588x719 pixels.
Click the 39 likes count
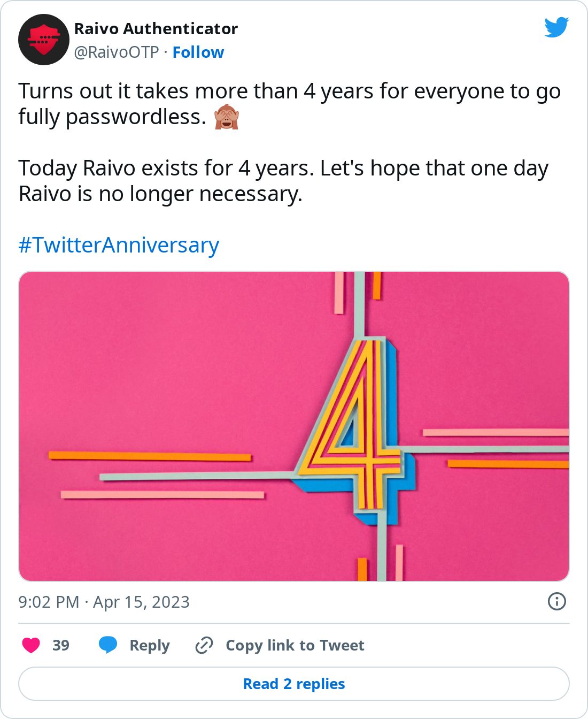(61, 645)
